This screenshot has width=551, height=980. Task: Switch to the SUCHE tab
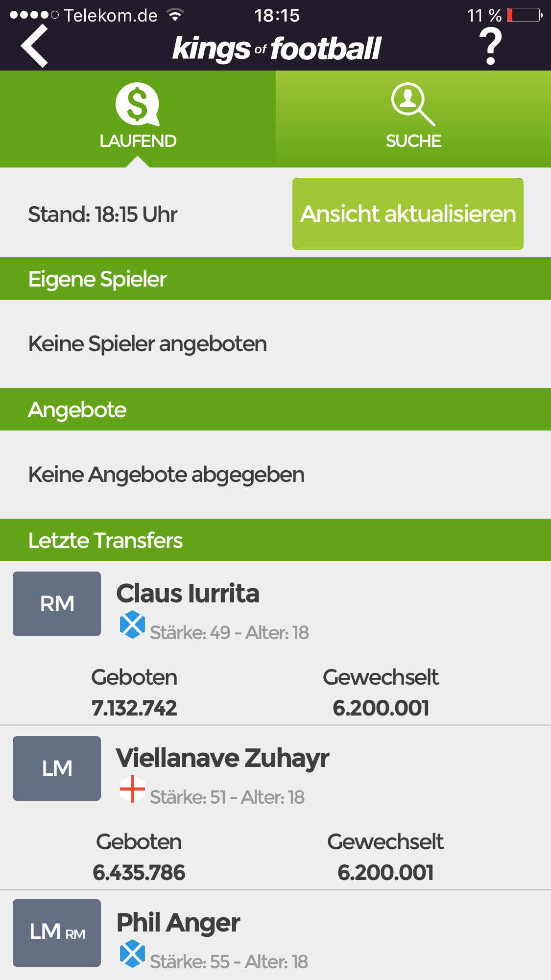413,119
